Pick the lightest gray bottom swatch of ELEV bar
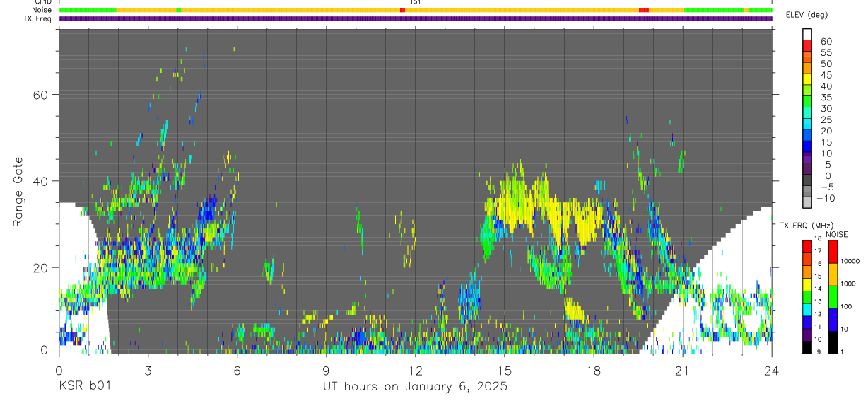Screen dimensions: 868x401 (x=807, y=202)
